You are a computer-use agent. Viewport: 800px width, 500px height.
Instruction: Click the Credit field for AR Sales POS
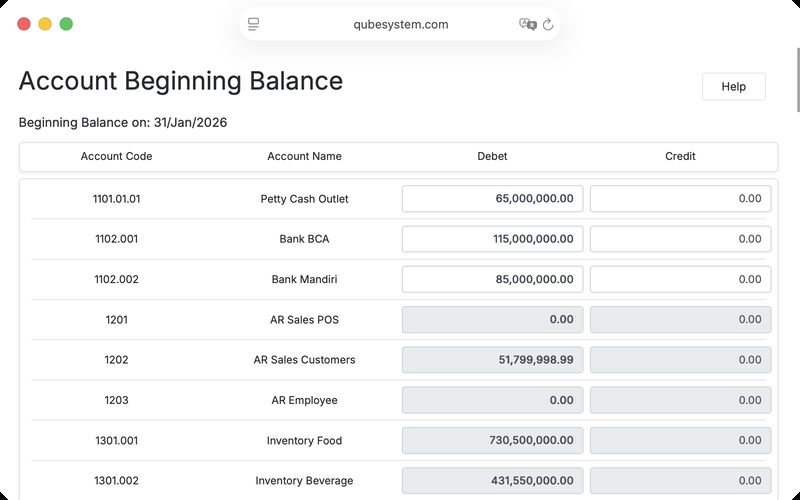[x=681, y=319]
